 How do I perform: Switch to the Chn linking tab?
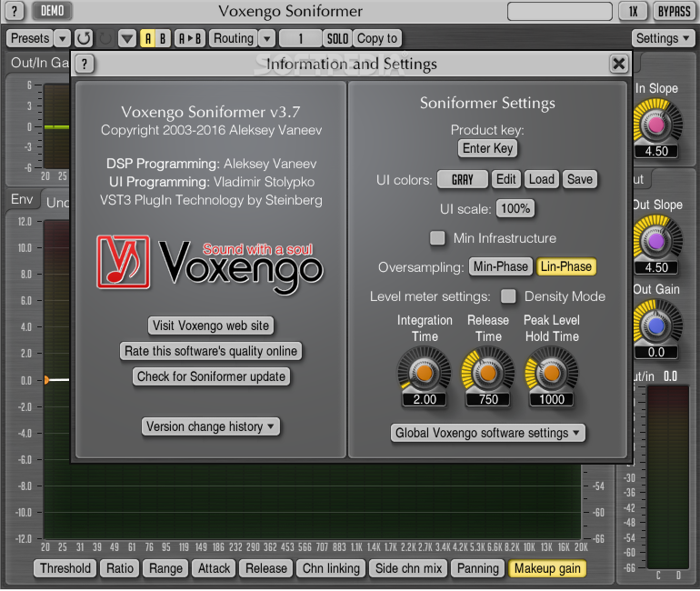click(331, 568)
